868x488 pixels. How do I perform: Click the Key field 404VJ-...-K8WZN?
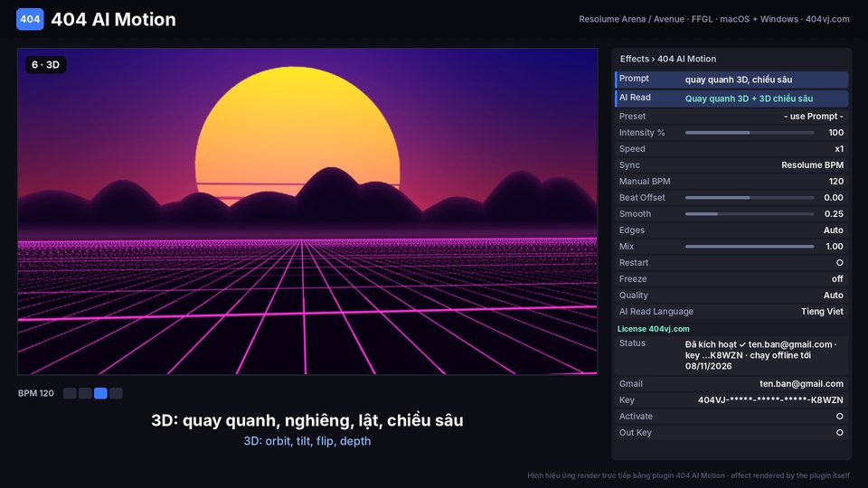point(770,400)
